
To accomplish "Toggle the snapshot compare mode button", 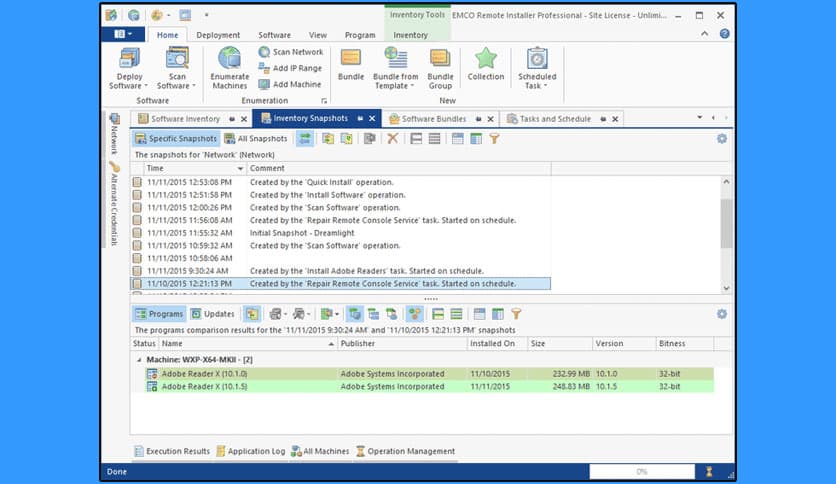I will (x=304, y=139).
